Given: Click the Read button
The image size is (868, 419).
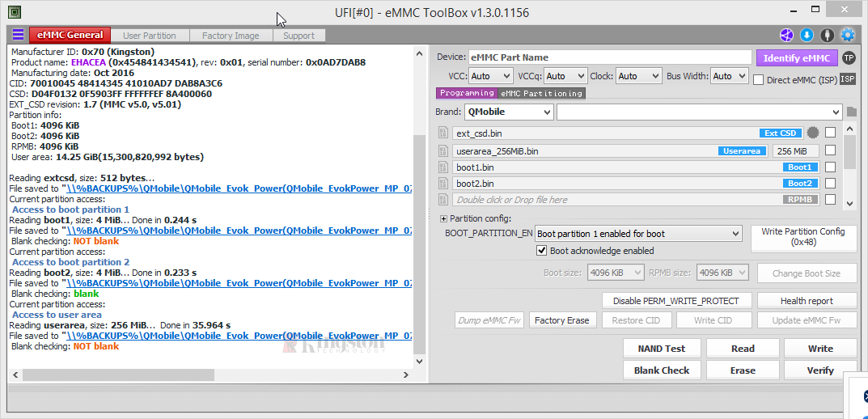Looking at the screenshot, I should tap(743, 348).
